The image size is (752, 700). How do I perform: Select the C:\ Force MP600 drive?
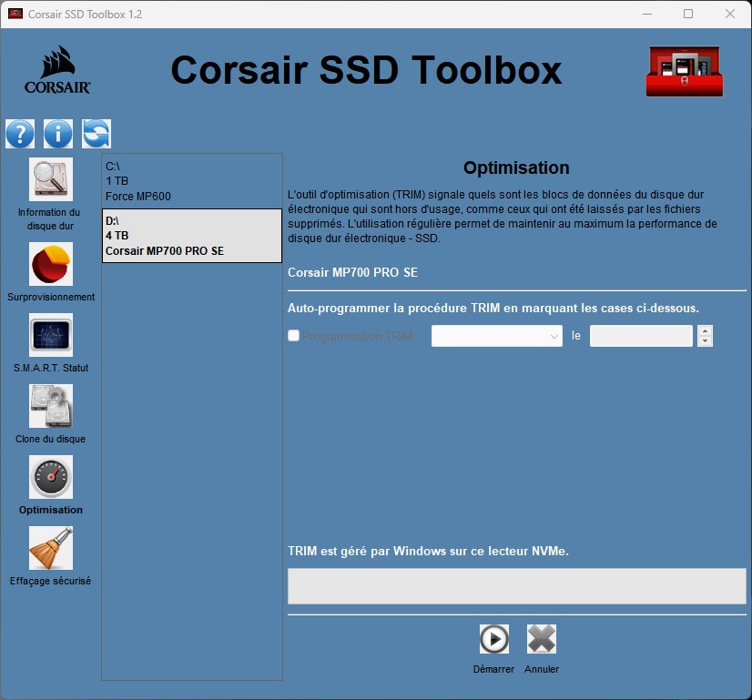pos(192,181)
